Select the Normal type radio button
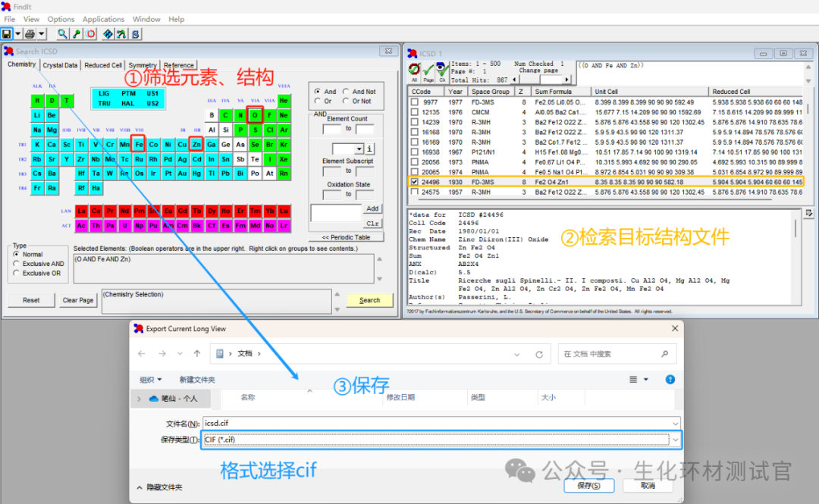Screen dimensions: 819x504 click(x=16, y=254)
